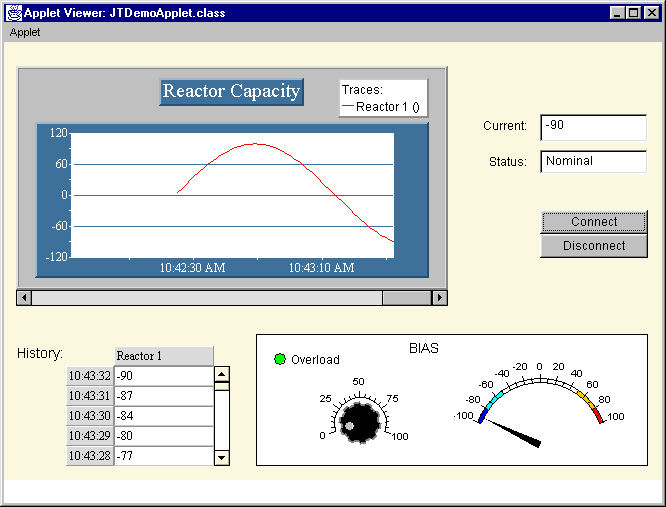Select the 10:43:29 row header
This screenshot has width=666, height=507.
point(90,436)
